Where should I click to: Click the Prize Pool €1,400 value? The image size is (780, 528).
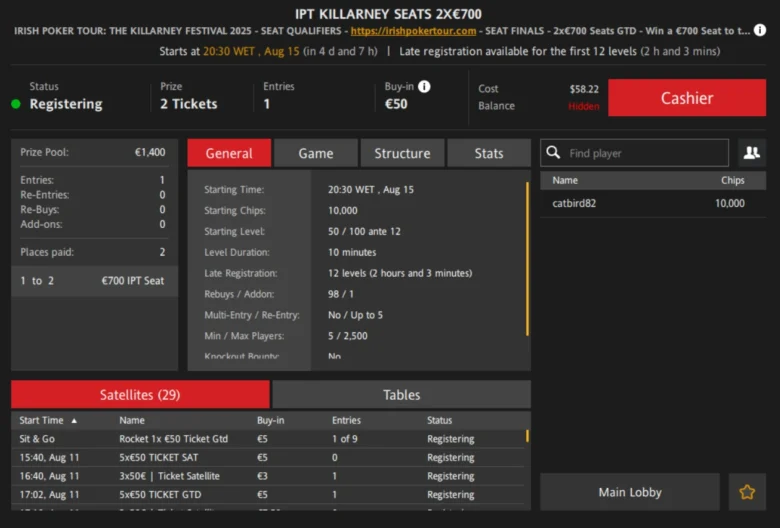click(x=150, y=152)
